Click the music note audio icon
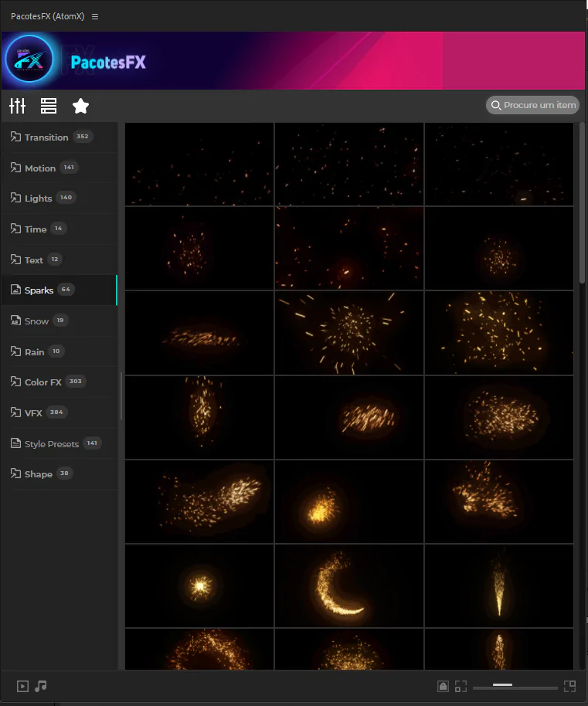This screenshot has height=706, width=588. click(x=41, y=686)
